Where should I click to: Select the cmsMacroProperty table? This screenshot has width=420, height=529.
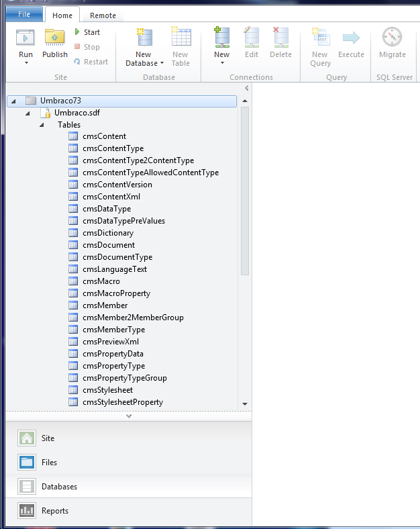(116, 293)
